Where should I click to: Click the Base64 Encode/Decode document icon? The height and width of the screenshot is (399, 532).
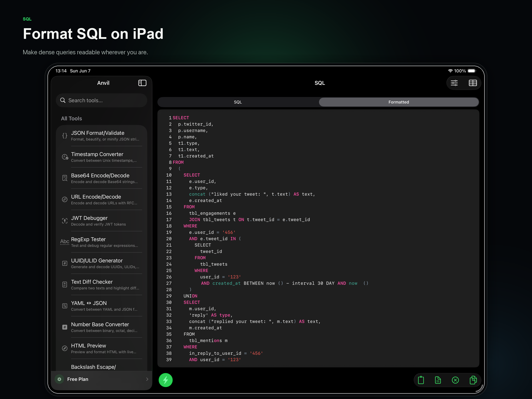click(65, 178)
